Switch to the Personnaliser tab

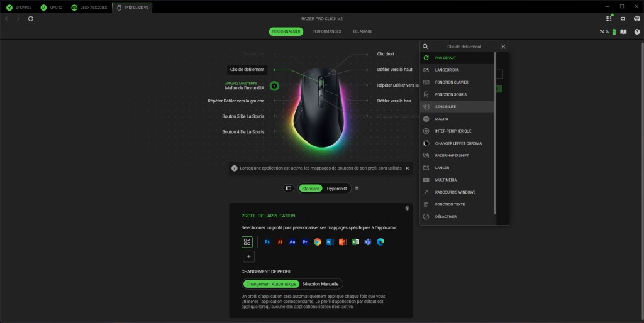coord(286,31)
